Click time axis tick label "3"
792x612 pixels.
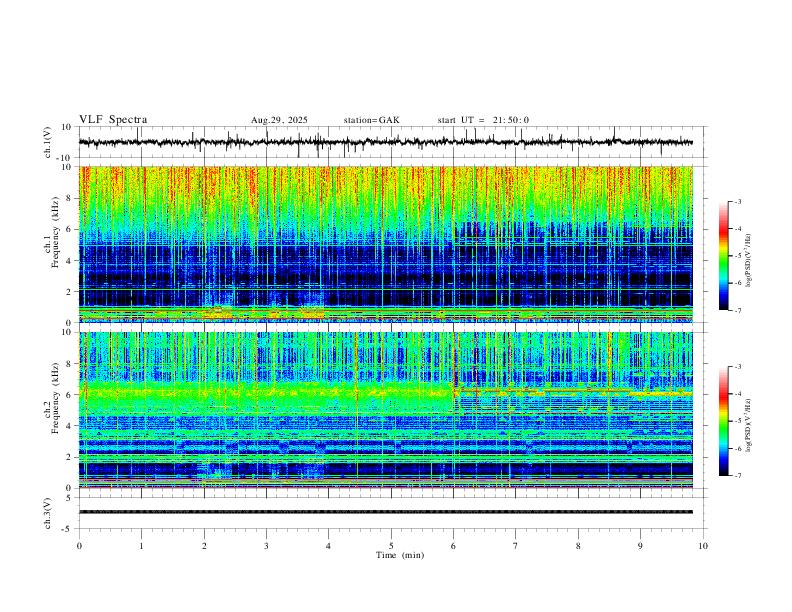point(266,546)
